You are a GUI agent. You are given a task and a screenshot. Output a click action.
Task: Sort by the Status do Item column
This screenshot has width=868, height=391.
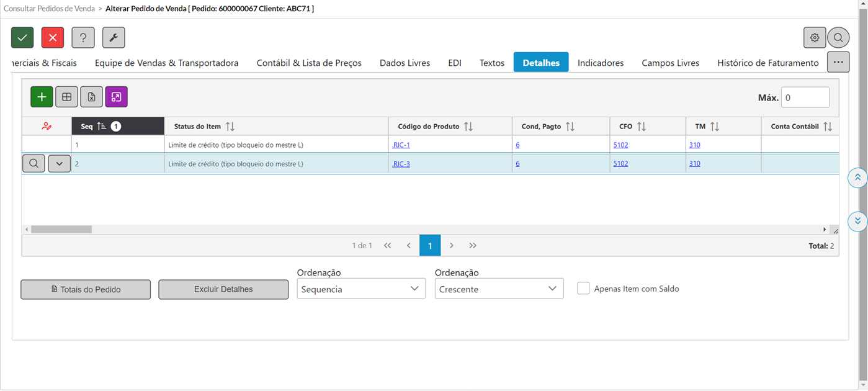point(276,126)
